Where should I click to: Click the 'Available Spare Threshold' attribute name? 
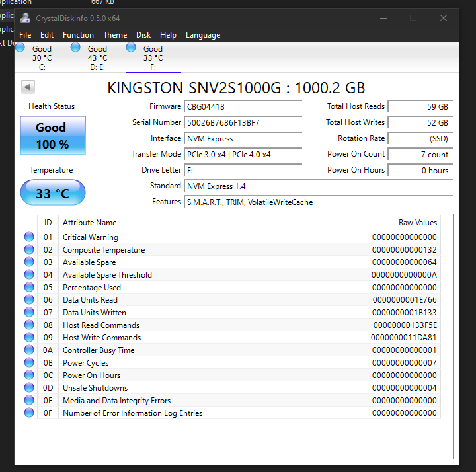(x=107, y=275)
